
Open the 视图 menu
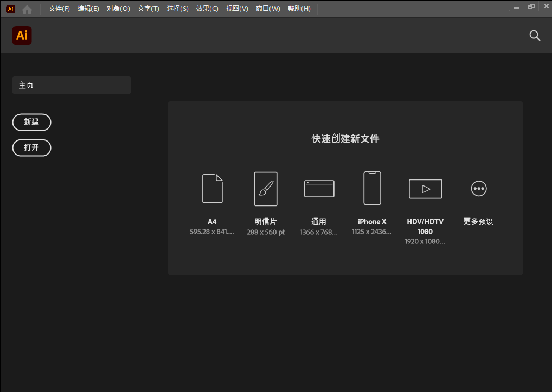pyautogui.click(x=237, y=8)
